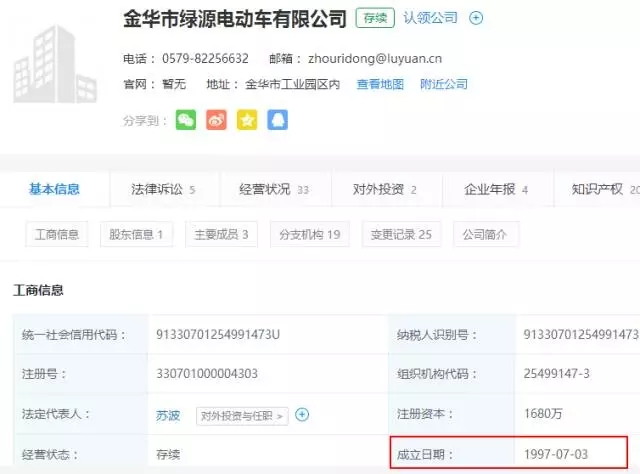Switch to 企业年报 tab
This screenshot has height=474, width=640.
click(496, 189)
